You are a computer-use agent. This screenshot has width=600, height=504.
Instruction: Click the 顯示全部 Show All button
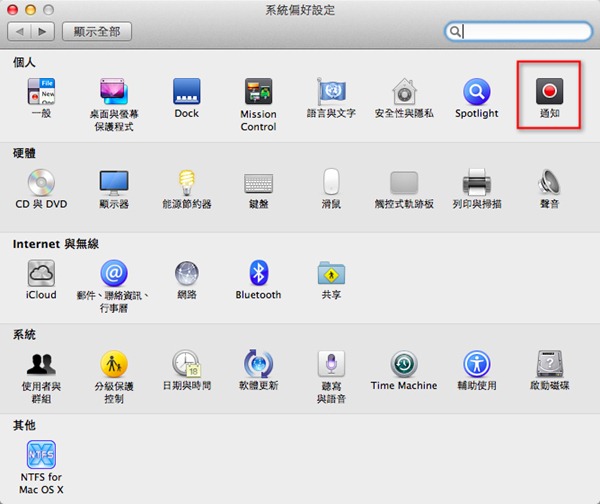pyautogui.click(x=97, y=31)
